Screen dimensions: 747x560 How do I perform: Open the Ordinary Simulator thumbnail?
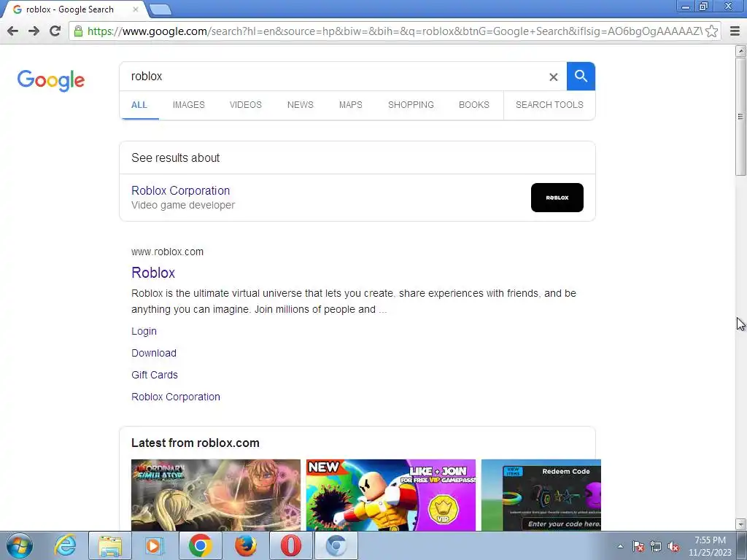tap(216, 495)
